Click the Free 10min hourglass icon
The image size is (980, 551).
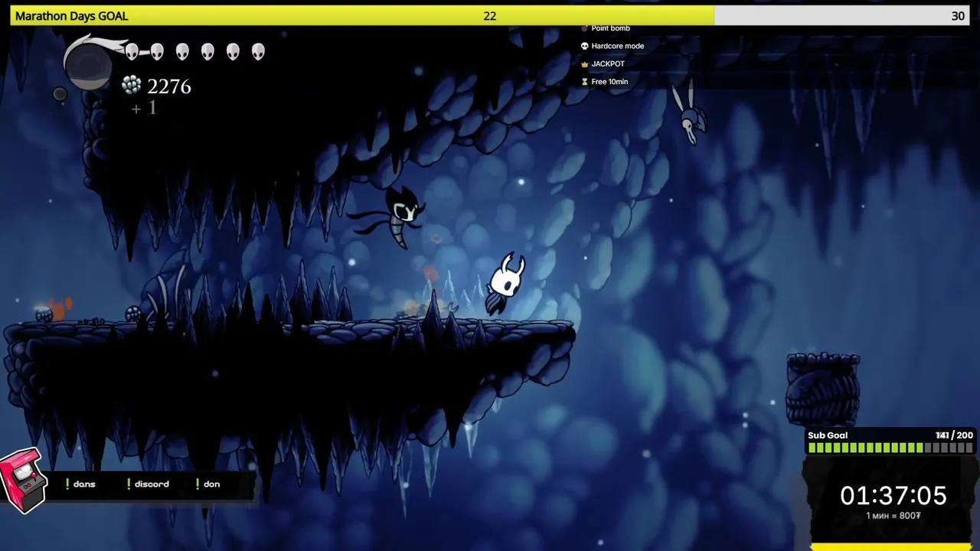[584, 82]
